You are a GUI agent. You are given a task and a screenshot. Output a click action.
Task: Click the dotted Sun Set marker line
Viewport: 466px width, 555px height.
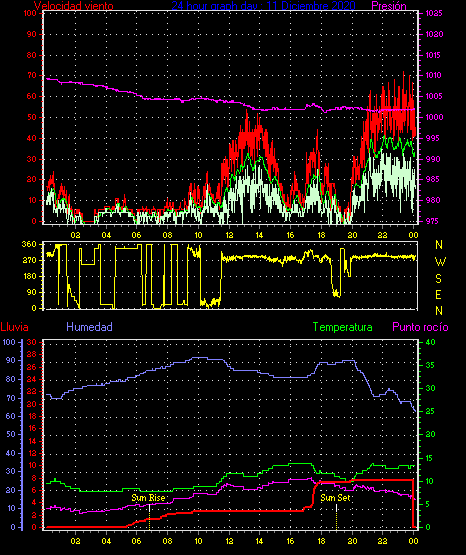point(336,517)
